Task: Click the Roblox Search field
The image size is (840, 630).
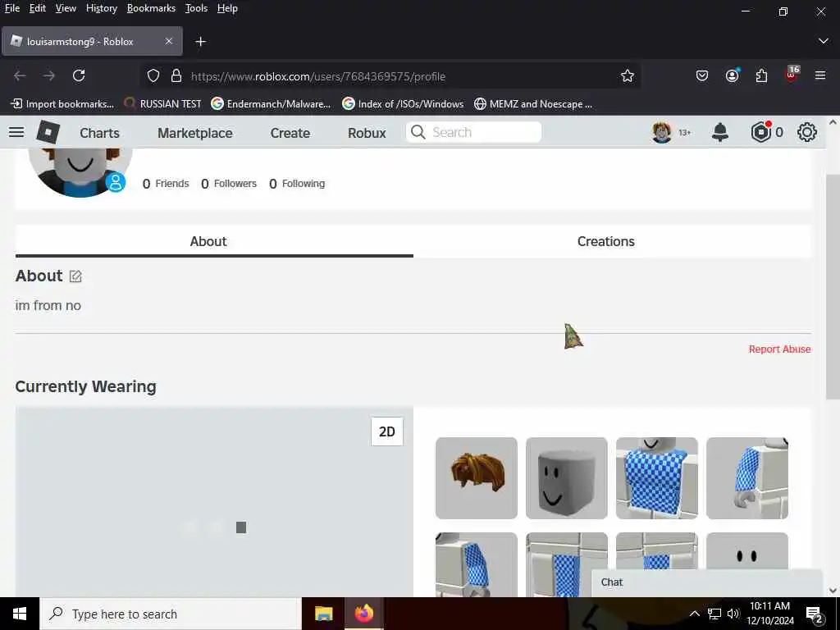Action: click(473, 132)
